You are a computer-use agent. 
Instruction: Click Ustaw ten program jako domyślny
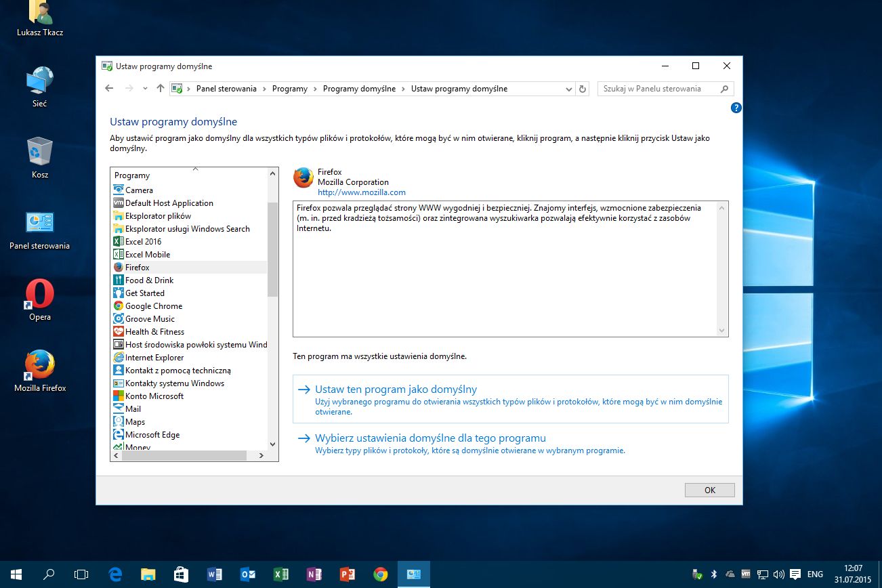(x=396, y=390)
